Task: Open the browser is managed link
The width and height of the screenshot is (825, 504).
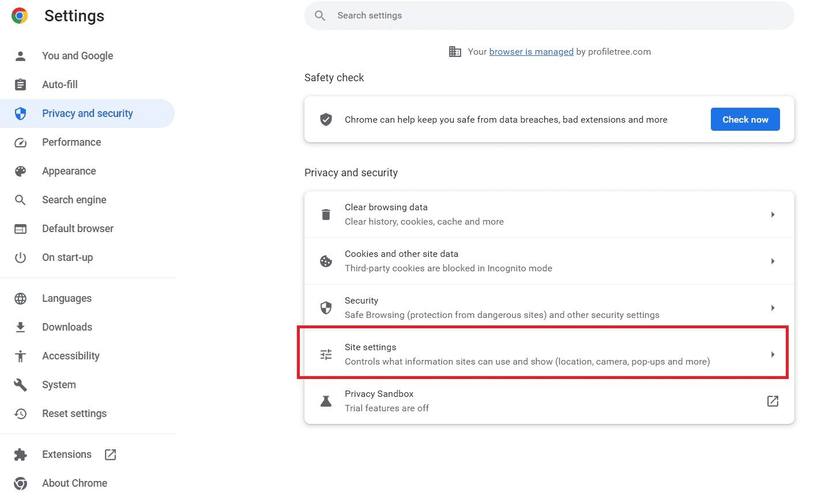Action: 531,52
